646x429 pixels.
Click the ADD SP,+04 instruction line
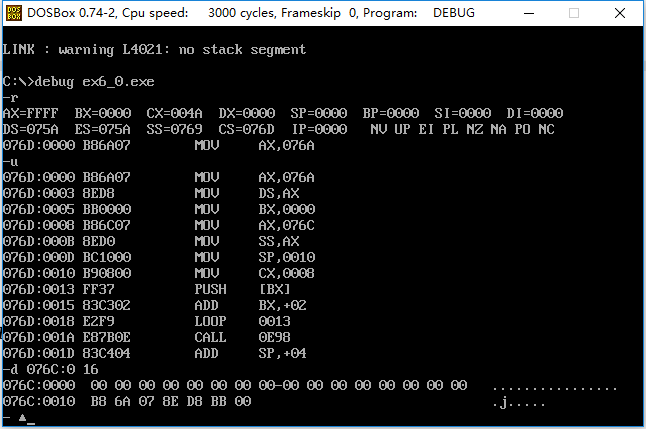coord(154,353)
